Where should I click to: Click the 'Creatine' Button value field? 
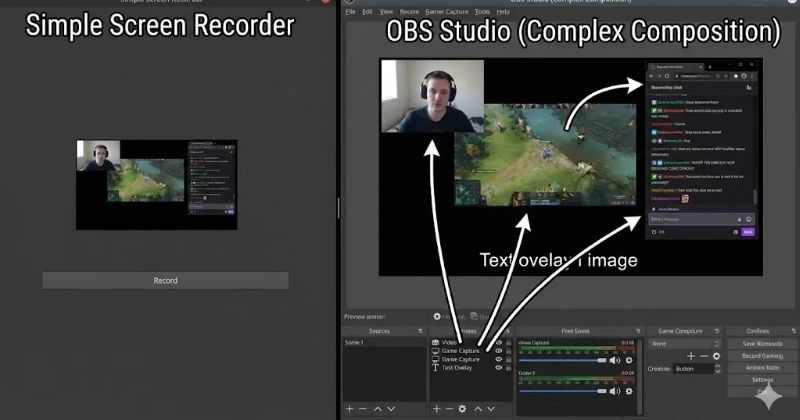tap(693, 368)
